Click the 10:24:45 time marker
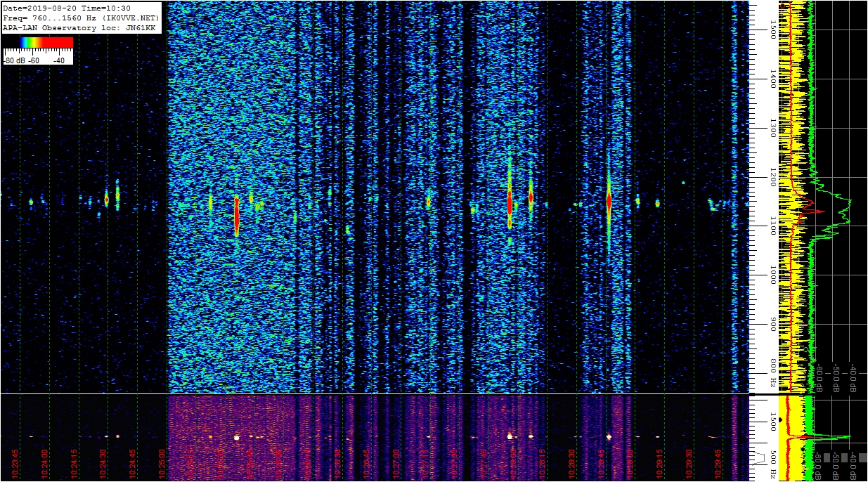Image resolution: width=868 pixels, height=482 pixels. point(133,465)
